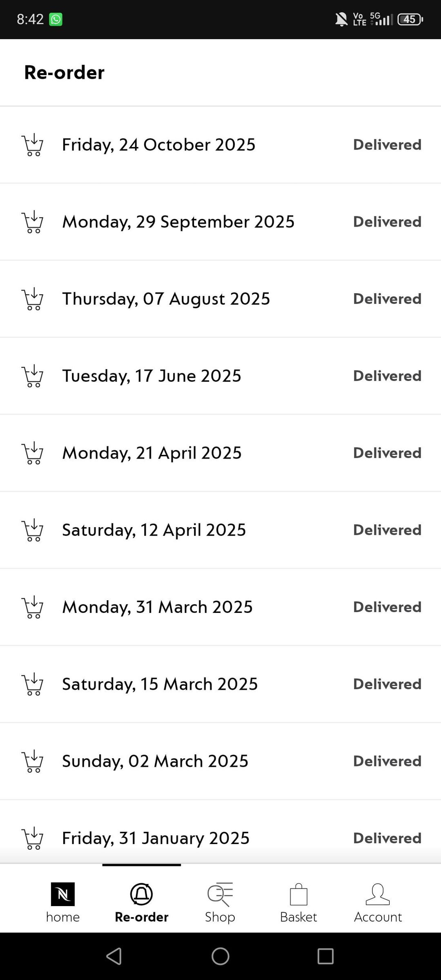Tap Delivered status for 24 October order
This screenshot has height=980, width=441.
coord(387,145)
